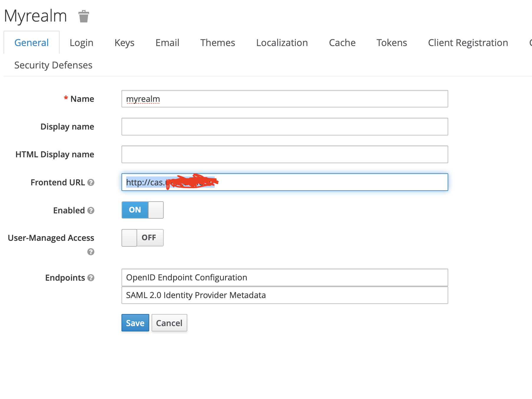
Task: Save the realm settings
Action: pos(135,323)
